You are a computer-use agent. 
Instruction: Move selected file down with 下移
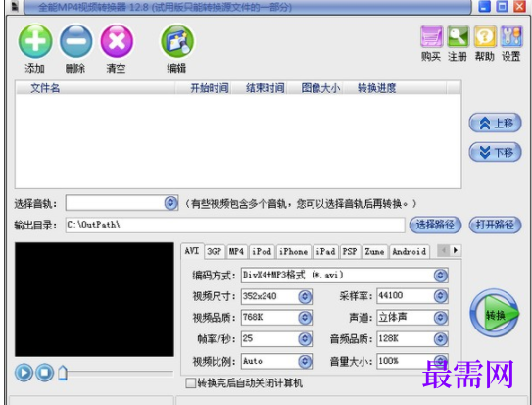[x=495, y=152]
